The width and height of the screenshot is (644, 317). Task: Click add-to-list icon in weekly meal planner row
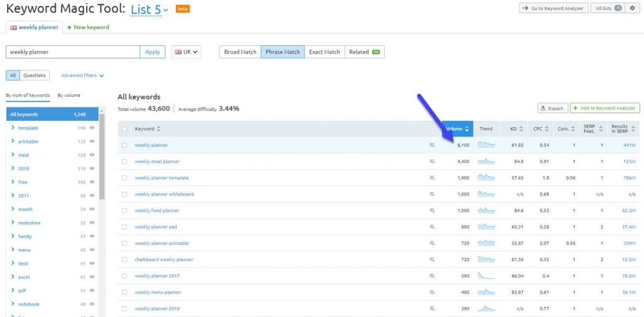click(x=431, y=162)
